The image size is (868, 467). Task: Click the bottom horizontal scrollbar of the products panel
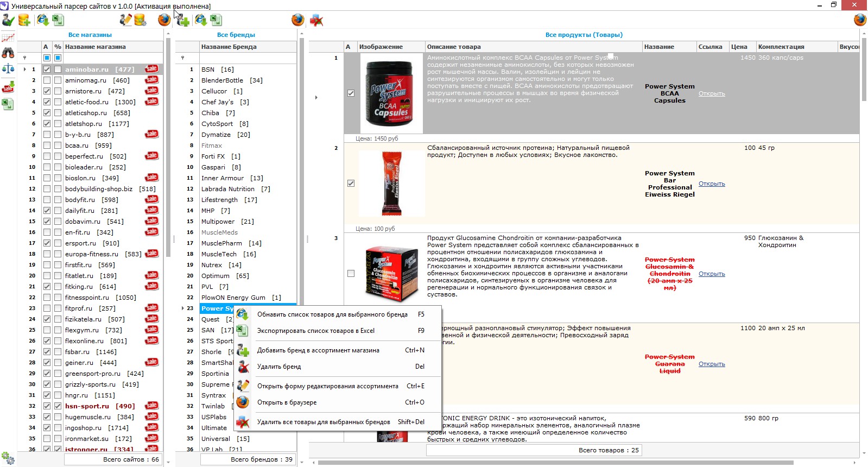pos(556,463)
